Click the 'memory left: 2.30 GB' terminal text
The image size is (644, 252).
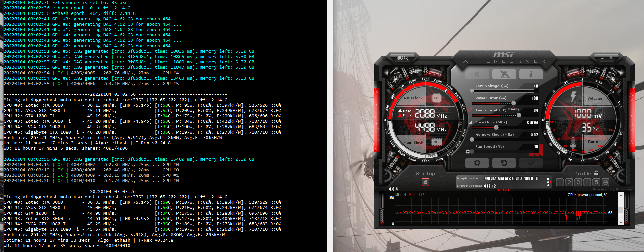pyautogui.click(x=227, y=159)
